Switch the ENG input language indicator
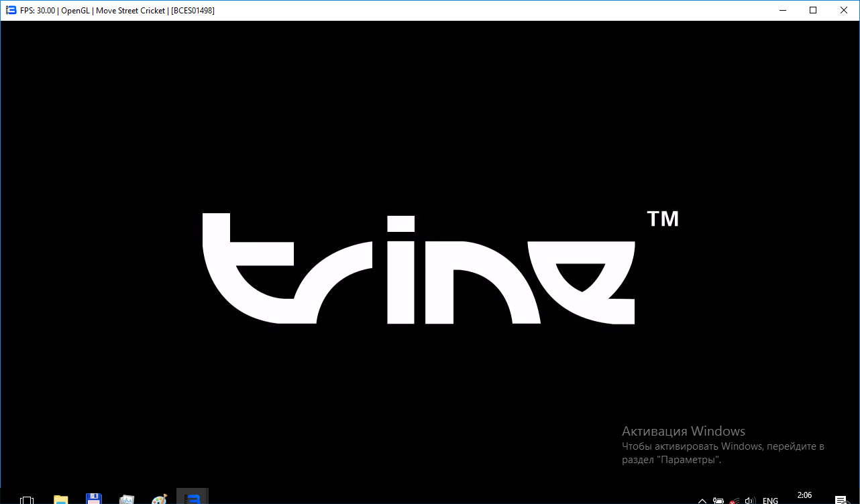 (770, 500)
